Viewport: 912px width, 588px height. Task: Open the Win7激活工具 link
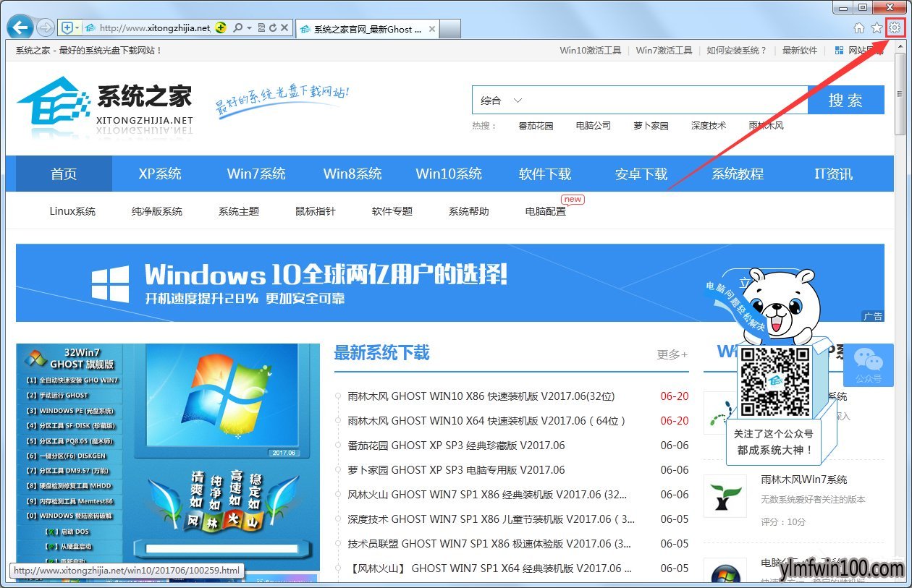pos(664,50)
